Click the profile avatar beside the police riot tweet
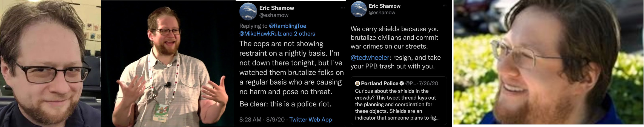 click(x=248, y=11)
